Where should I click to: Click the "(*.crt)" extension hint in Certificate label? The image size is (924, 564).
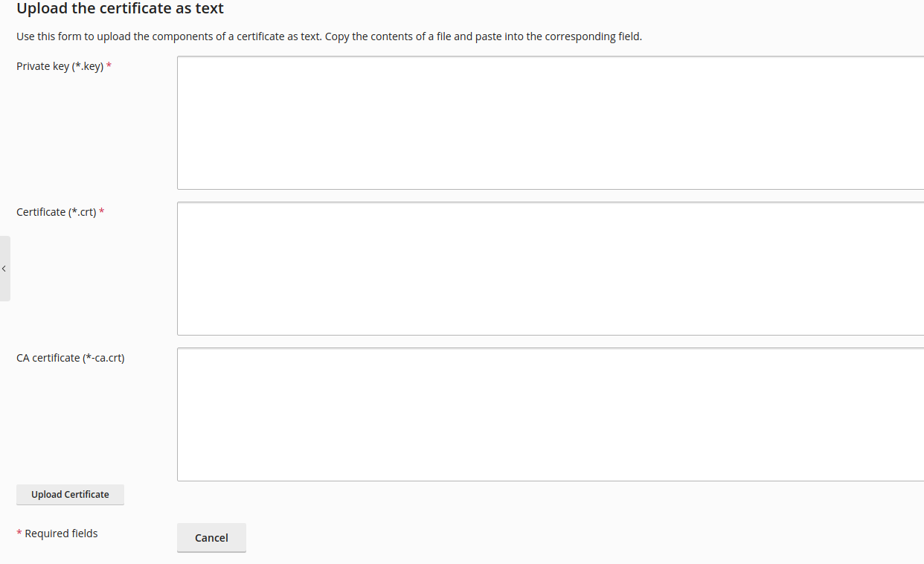(82, 212)
